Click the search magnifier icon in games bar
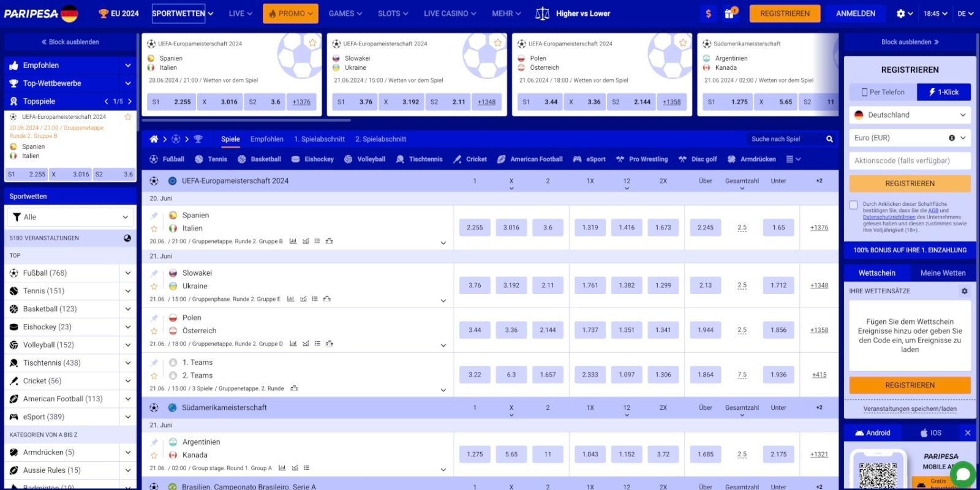The image size is (980, 490). pos(829,139)
